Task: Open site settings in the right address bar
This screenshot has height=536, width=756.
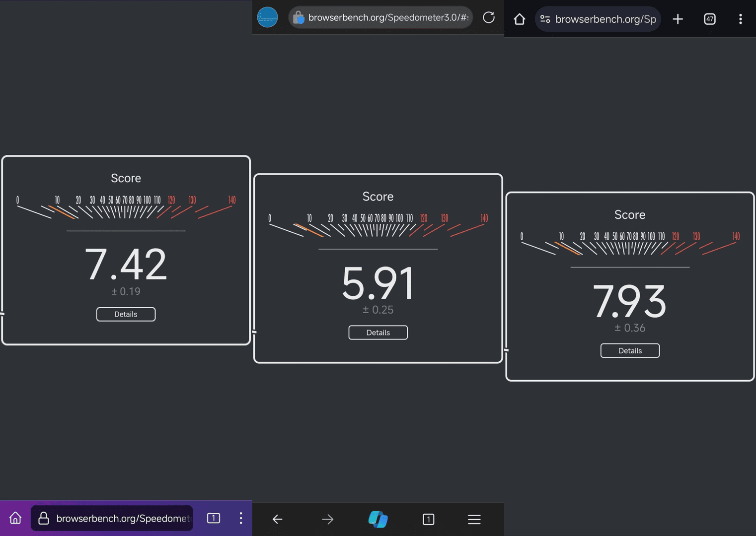Action: 545,19
